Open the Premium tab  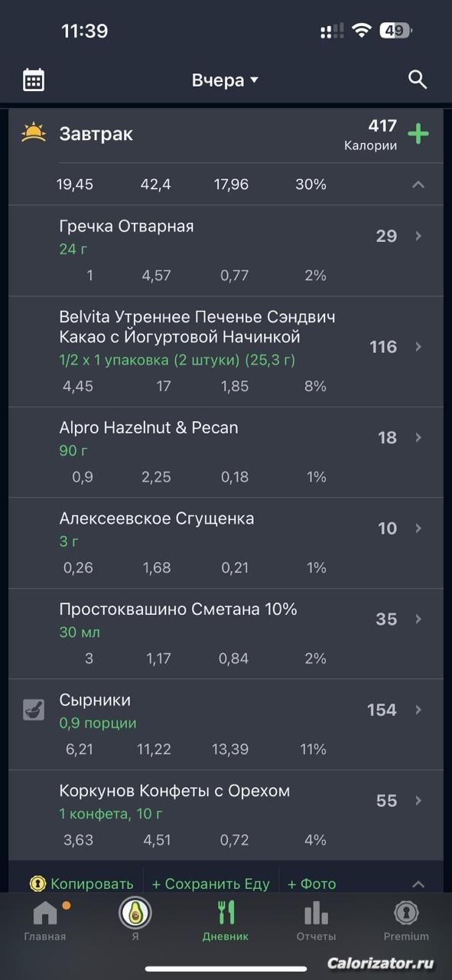406,921
